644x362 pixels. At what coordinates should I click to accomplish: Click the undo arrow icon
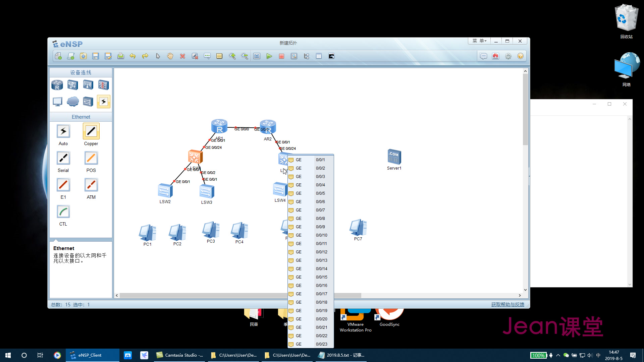(133, 56)
